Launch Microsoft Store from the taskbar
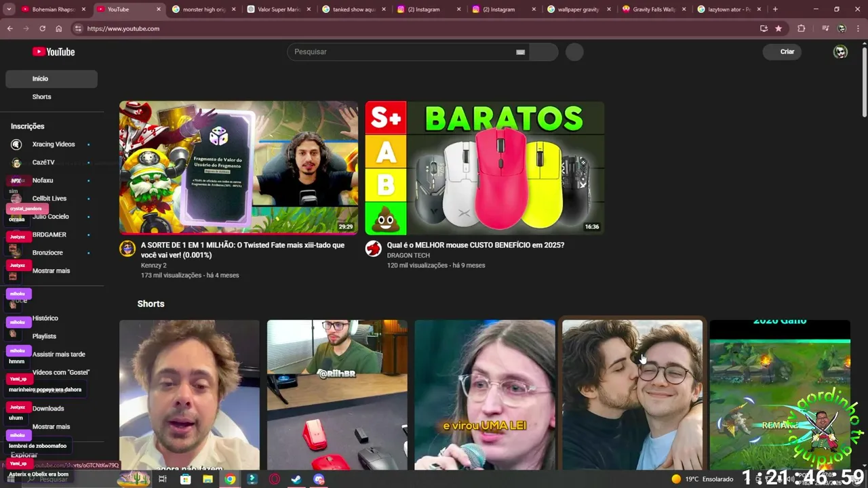The width and height of the screenshot is (868, 488). 185,479
